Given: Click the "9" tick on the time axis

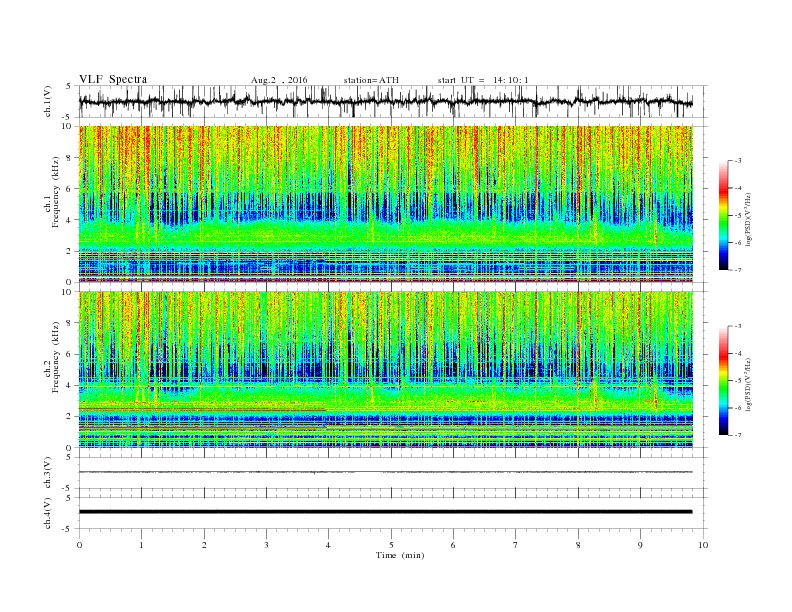Looking at the screenshot, I should point(640,545).
